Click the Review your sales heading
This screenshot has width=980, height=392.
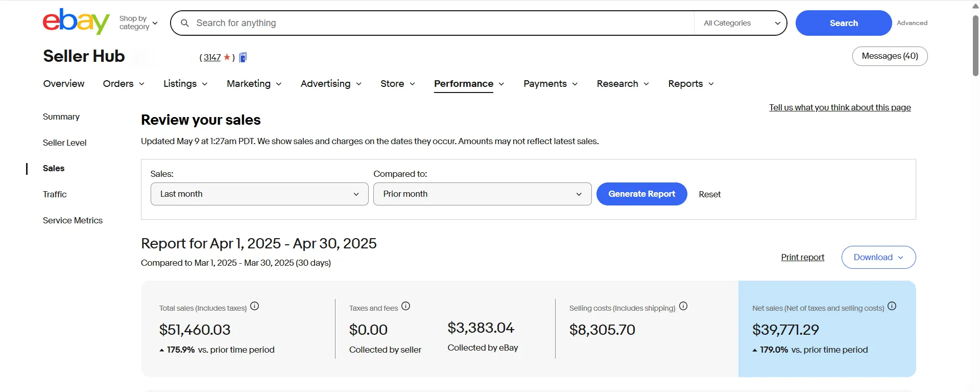(201, 120)
